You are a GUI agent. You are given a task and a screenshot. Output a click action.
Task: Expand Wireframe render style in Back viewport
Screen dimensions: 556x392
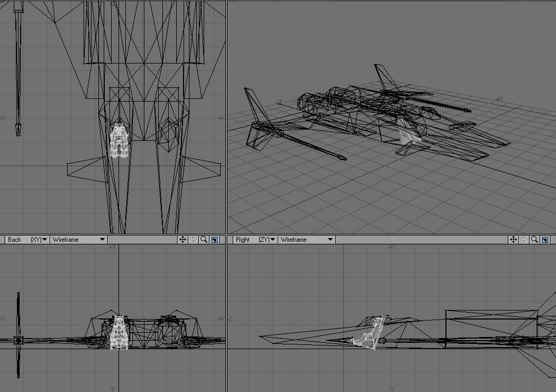click(78, 240)
